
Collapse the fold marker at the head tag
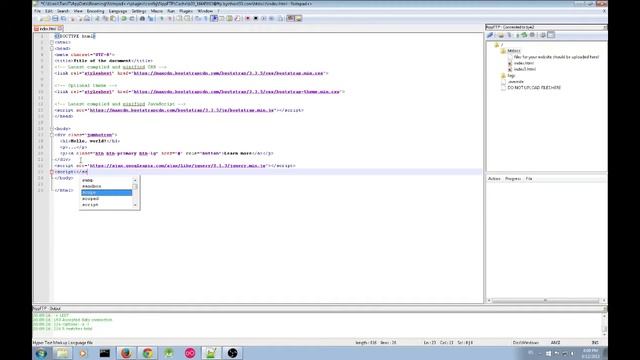[x=52, y=48]
